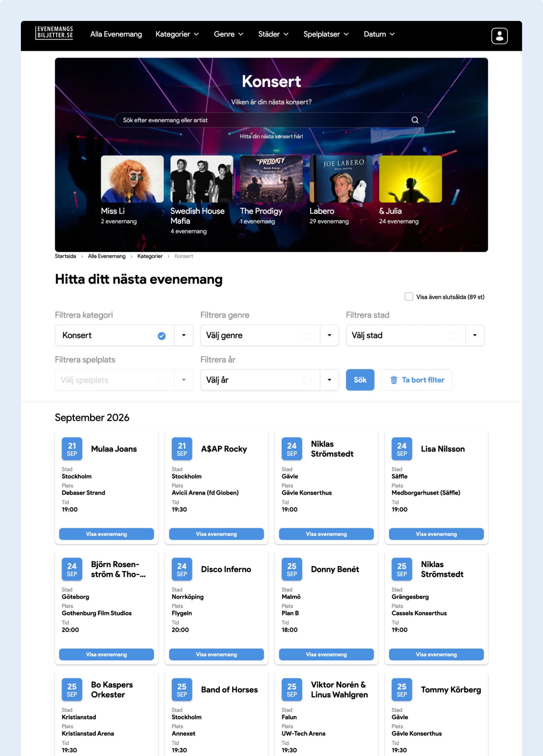Click Startsida breadcrumb
Image resolution: width=543 pixels, height=756 pixels.
65,256
